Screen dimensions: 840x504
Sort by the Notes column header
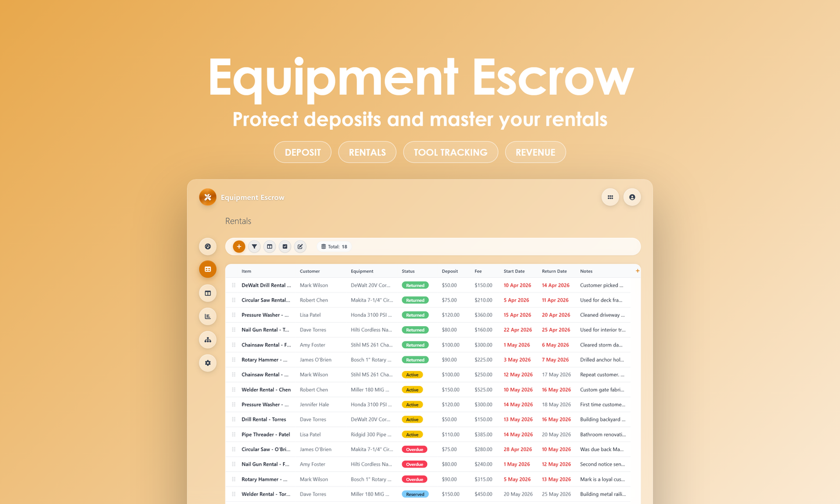coord(586,271)
